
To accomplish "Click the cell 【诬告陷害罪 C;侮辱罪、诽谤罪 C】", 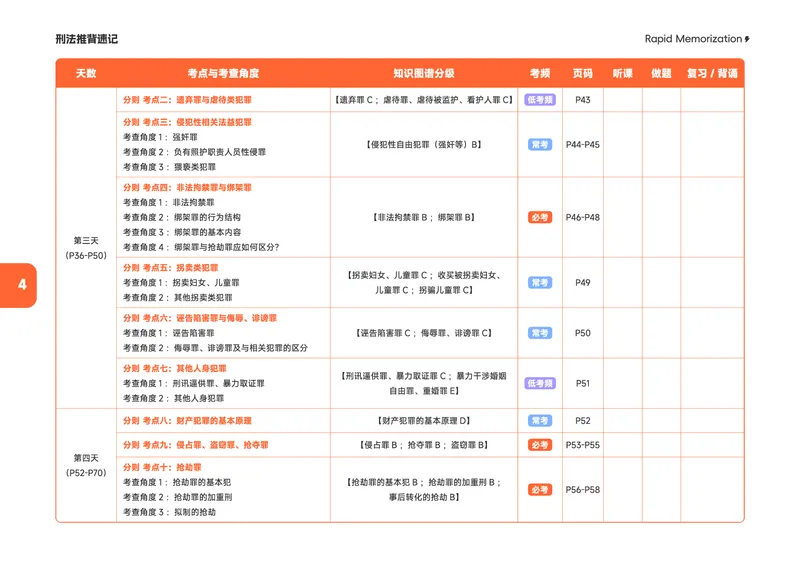I will click(x=423, y=333).
